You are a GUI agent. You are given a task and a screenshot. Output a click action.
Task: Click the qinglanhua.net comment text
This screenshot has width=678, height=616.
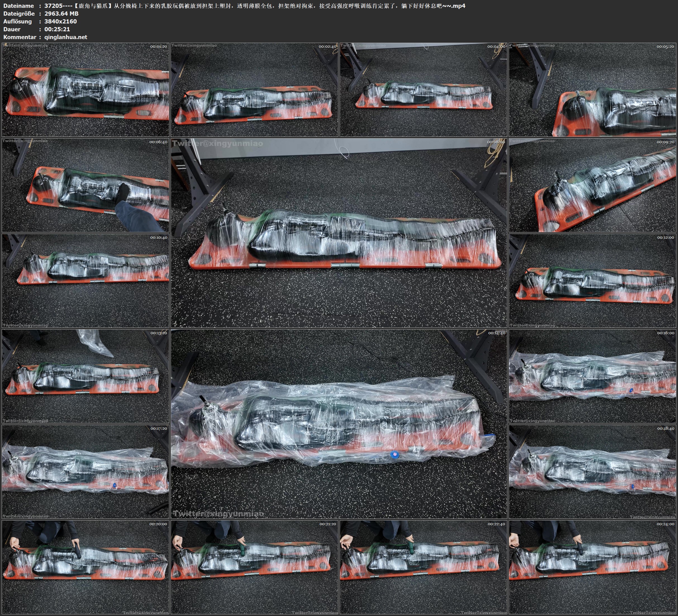66,37
